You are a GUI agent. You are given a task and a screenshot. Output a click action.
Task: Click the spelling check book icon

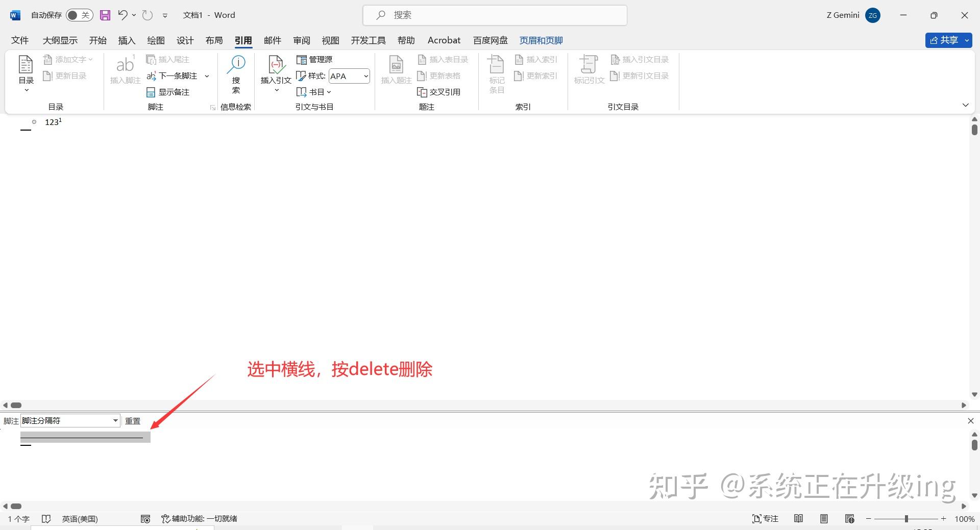pyautogui.click(x=46, y=518)
